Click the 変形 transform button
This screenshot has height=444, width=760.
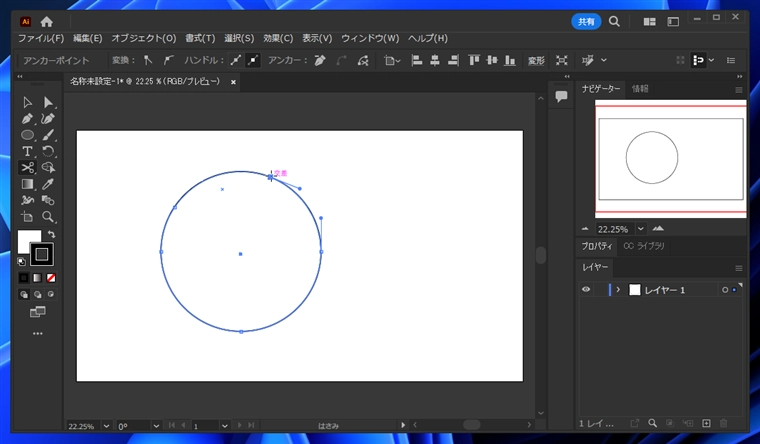[536, 60]
